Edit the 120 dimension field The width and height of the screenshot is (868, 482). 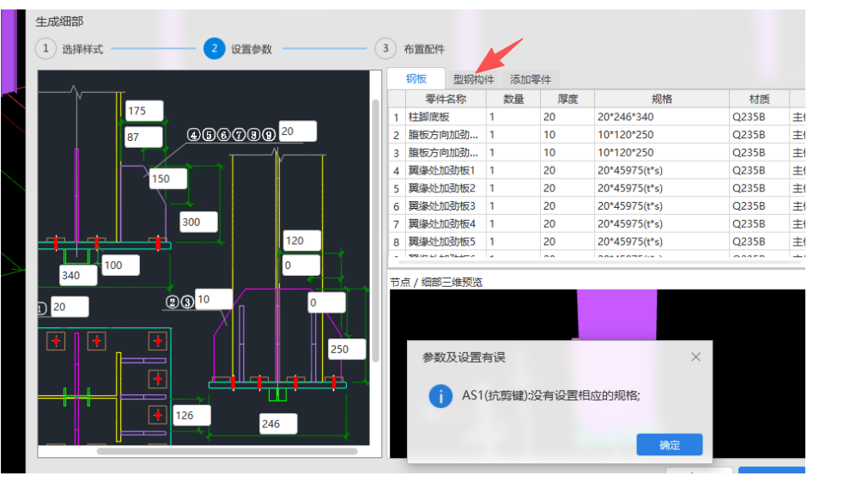301,241
